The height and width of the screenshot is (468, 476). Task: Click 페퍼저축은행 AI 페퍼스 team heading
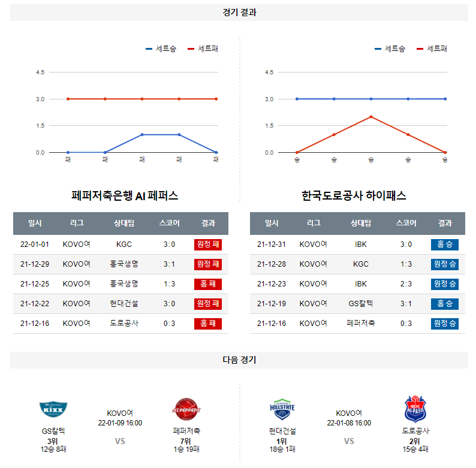[125, 196]
